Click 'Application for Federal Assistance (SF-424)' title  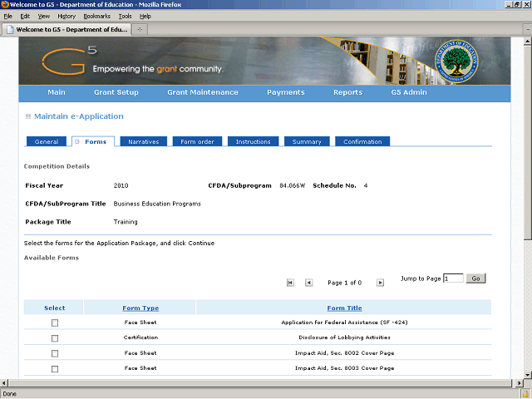[344, 323]
